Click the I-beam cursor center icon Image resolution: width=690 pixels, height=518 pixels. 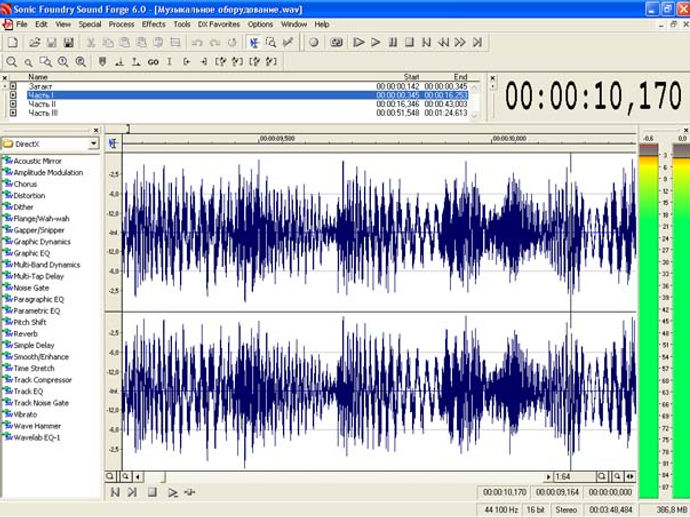point(169,62)
